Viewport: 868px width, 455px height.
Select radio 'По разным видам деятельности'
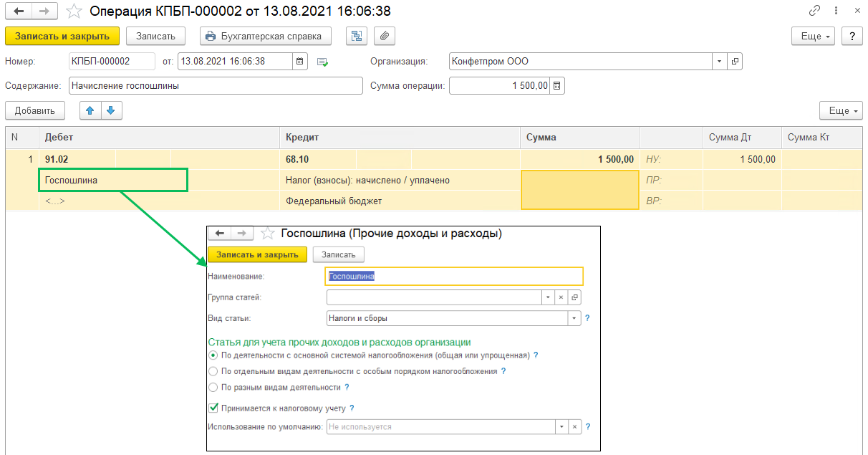213,388
